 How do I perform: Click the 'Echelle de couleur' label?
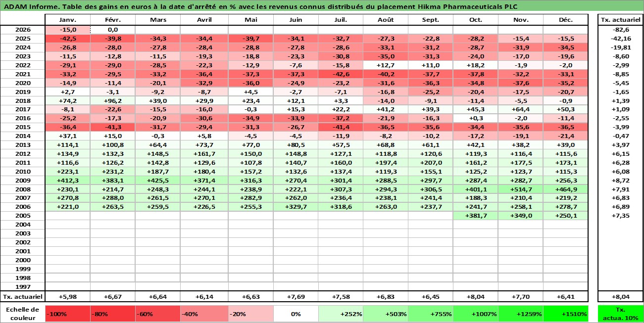pyautogui.click(x=22, y=314)
